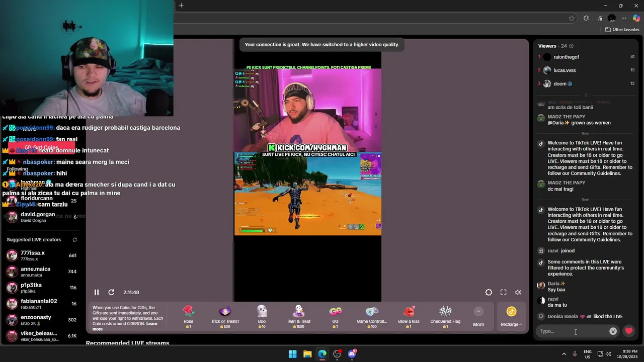
Task: Open Discord from the taskbar
Action: [x=352, y=354]
